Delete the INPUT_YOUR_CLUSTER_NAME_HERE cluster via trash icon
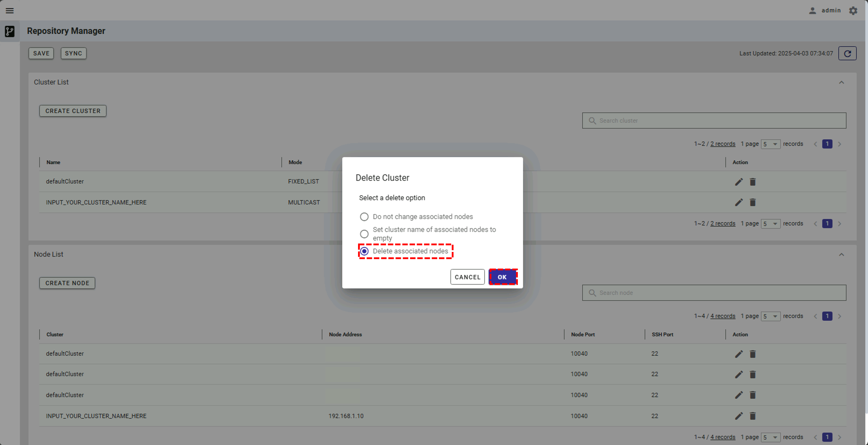Image resolution: width=868 pixels, height=445 pixels. (x=752, y=202)
